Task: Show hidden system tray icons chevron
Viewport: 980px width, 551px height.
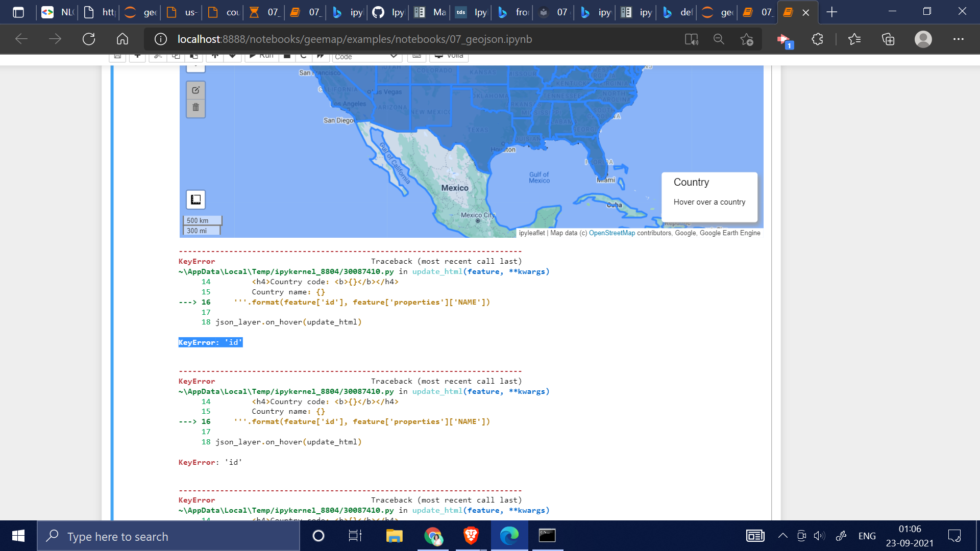Action: click(782, 536)
